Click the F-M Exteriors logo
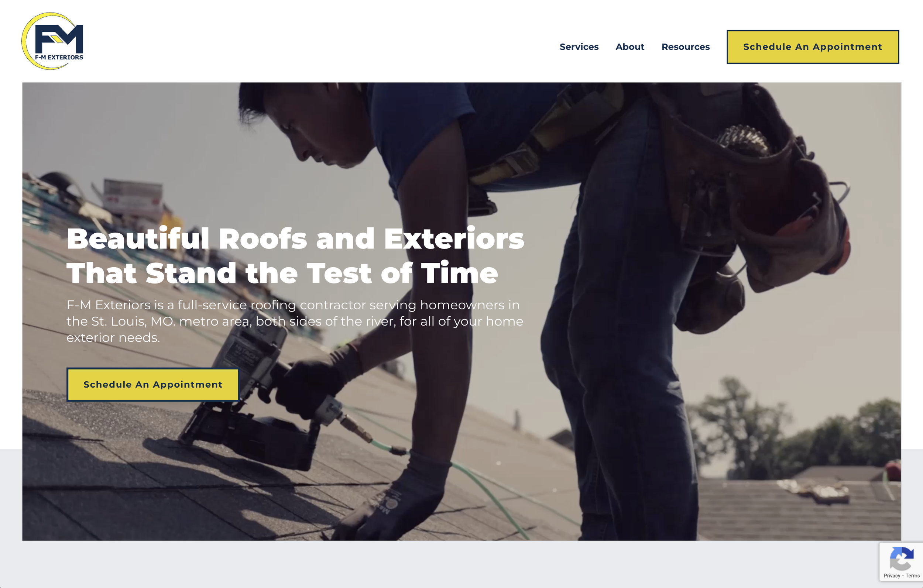 [52, 41]
